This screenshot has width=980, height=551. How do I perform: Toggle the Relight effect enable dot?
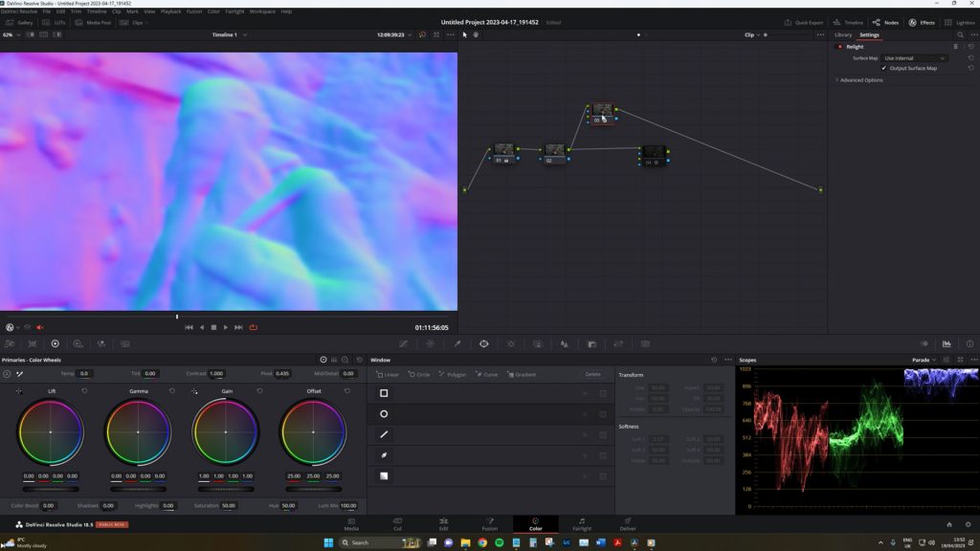pos(840,47)
